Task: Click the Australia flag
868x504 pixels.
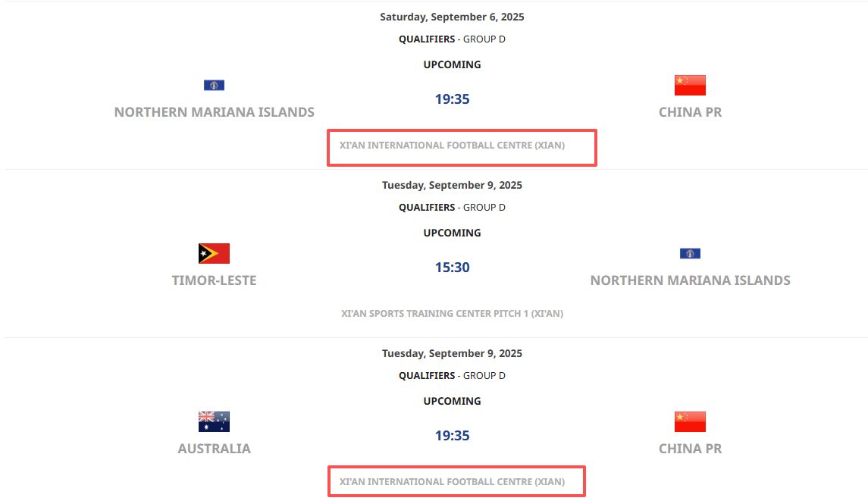Action: [x=214, y=421]
